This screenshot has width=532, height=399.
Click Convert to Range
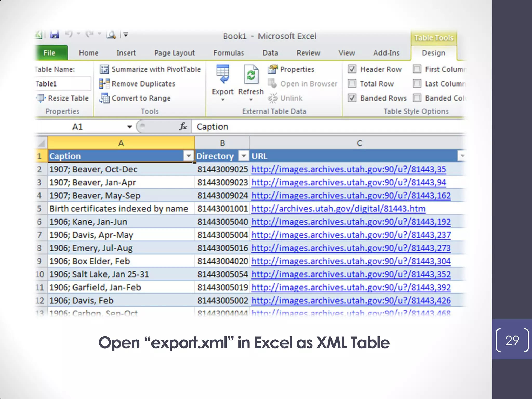(135, 98)
